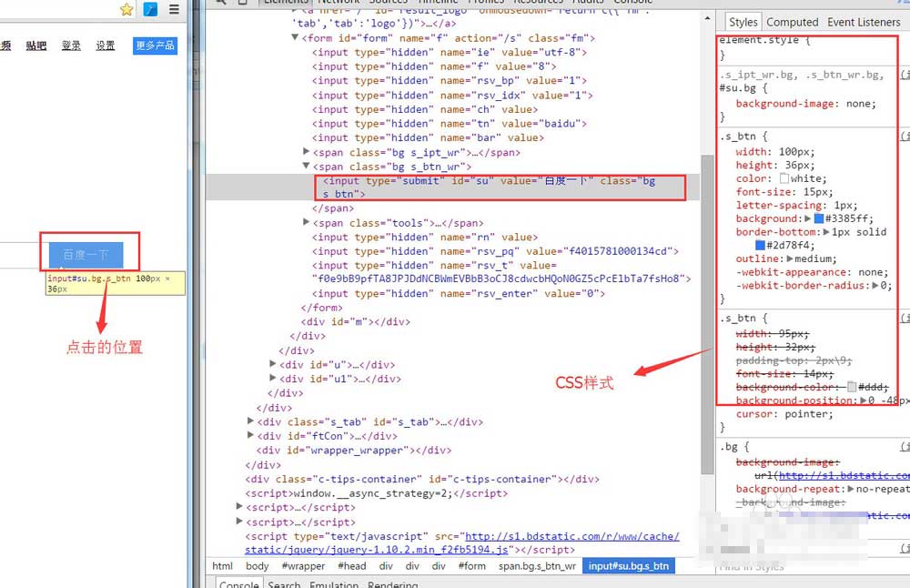Screen dimensions: 910x588
Task: Expand the outline property triangle
Action: (789, 259)
